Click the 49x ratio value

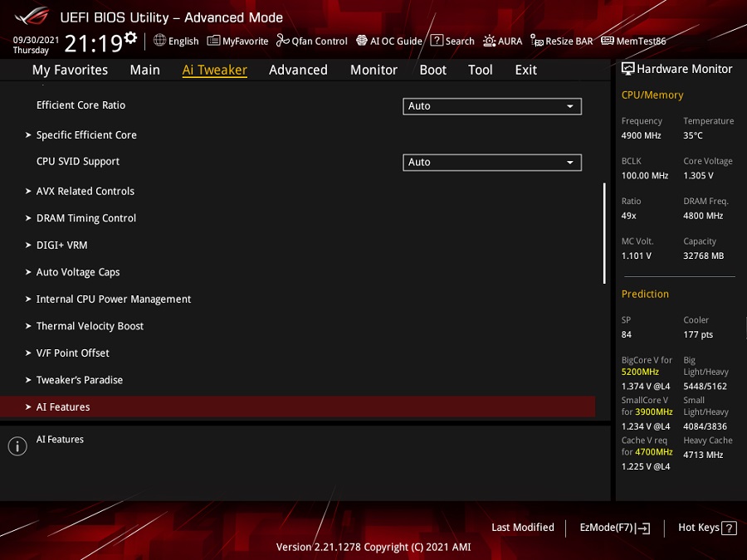click(x=629, y=216)
